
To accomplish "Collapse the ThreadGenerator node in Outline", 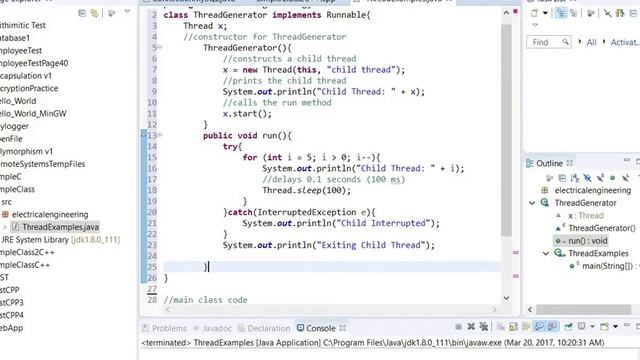I will [x=532, y=203].
